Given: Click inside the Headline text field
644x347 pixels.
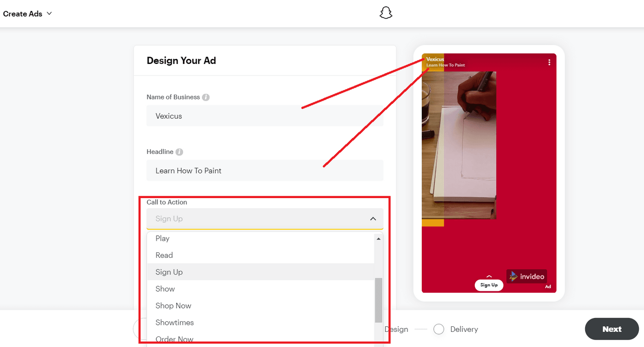Looking at the screenshot, I should [x=264, y=170].
